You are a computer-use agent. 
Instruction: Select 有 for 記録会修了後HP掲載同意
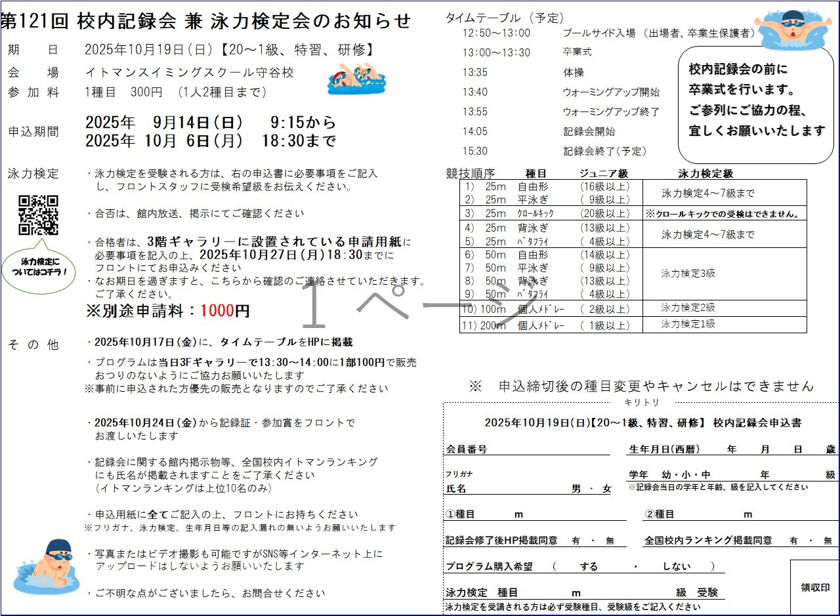click(x=576, y=541)
